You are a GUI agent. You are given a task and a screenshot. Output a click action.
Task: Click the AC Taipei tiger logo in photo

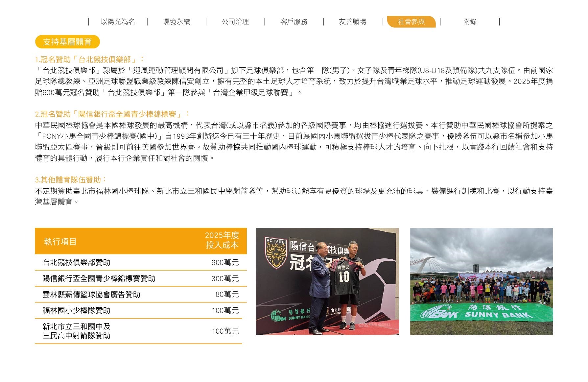point(276,253)
